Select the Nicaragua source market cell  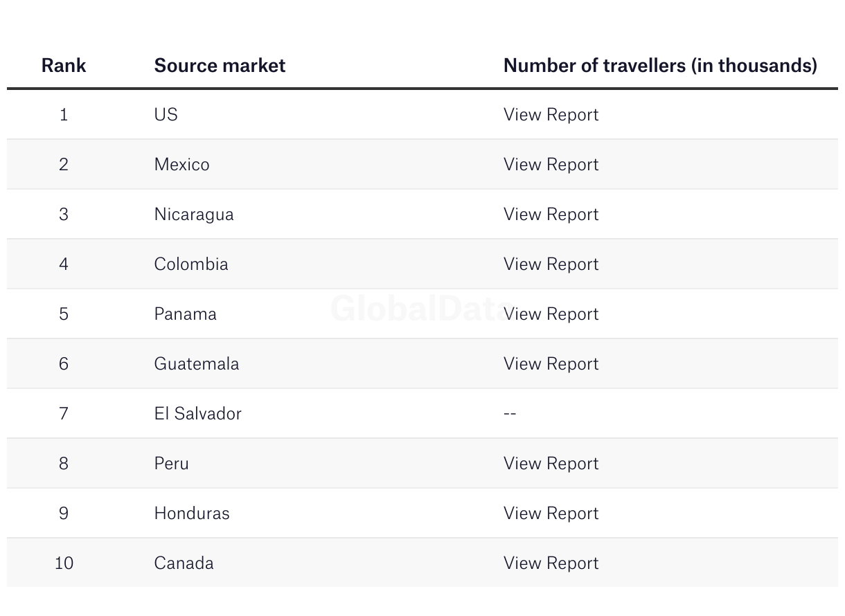pyautogui.click(x=194, y=215)
